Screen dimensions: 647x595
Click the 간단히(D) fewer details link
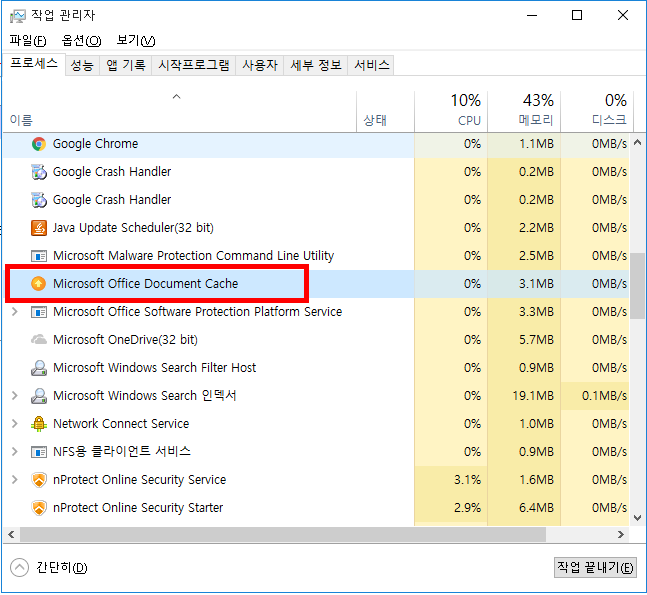click(62, 568)
